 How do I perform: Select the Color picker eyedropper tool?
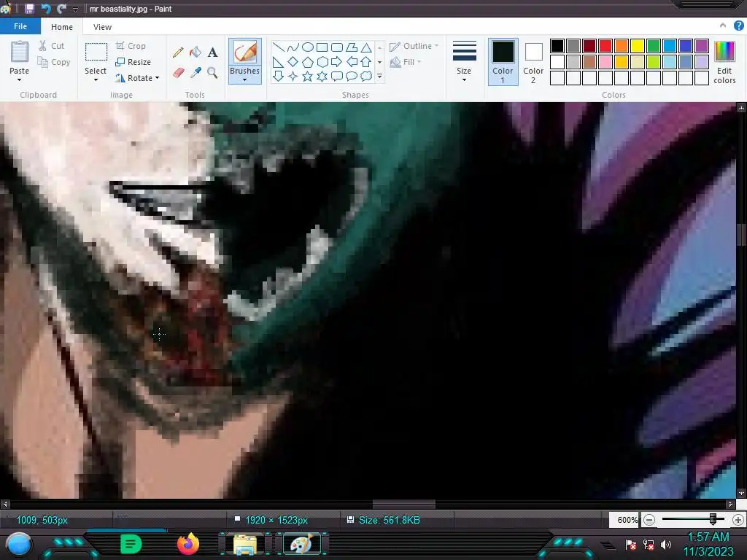tap(196, 72)
